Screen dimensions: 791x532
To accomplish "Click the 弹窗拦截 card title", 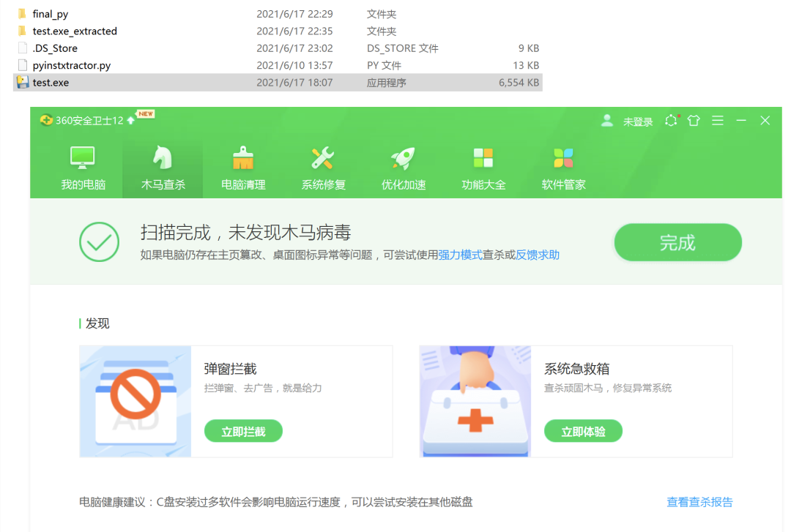I will click(231, 369).
